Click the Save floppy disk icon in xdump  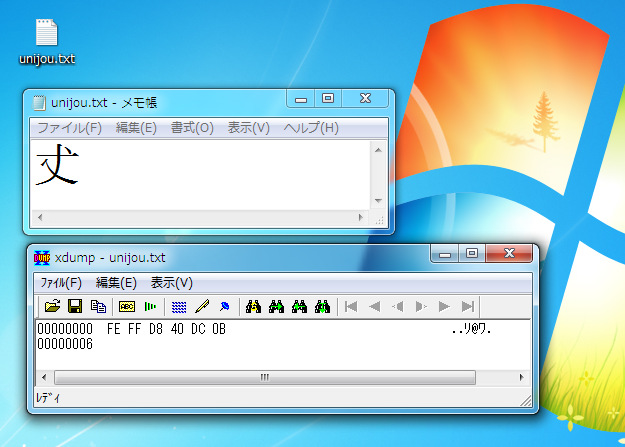(x=75, y=306)
